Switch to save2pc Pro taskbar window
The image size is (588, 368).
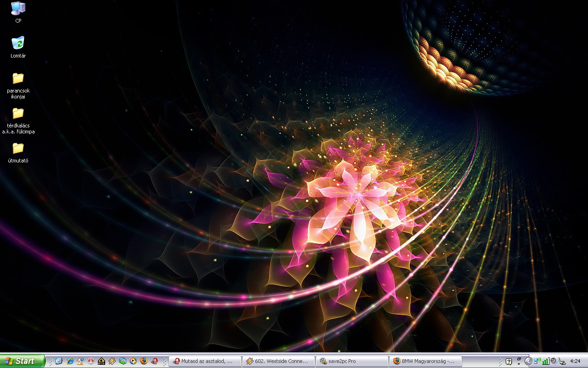(352, 361)
